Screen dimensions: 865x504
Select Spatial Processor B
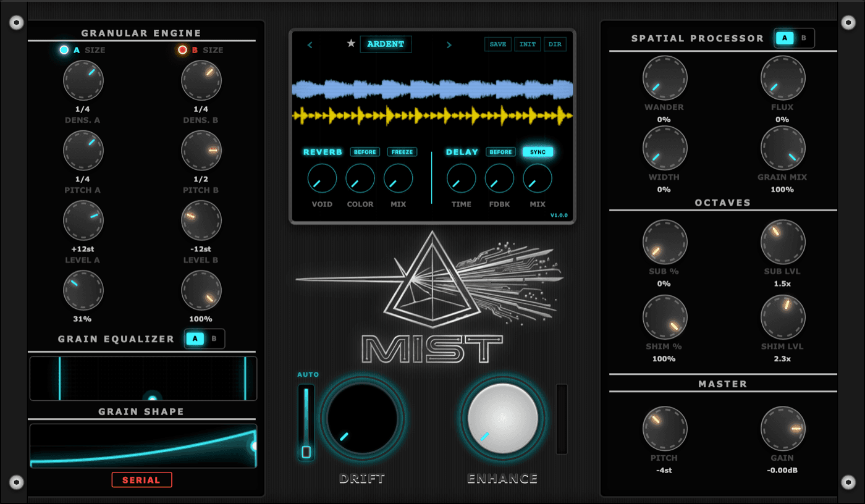pyautogui.click(x=804, y=38)
